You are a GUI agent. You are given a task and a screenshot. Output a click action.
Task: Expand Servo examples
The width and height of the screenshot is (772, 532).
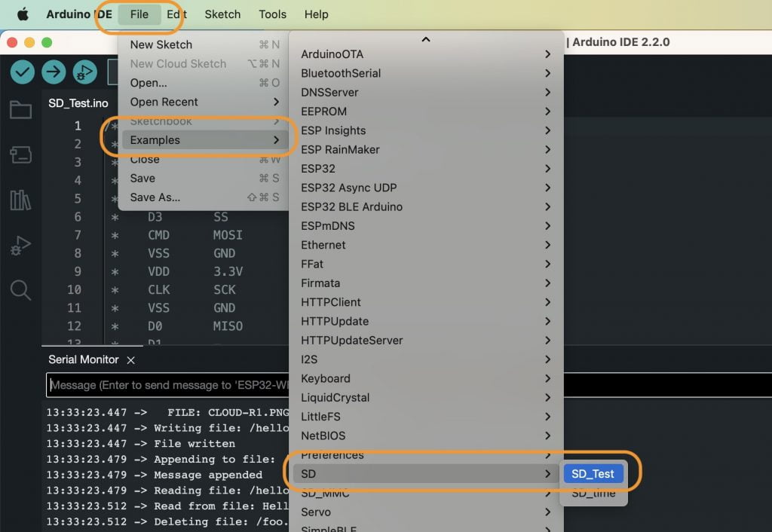[x=426, y=512]
